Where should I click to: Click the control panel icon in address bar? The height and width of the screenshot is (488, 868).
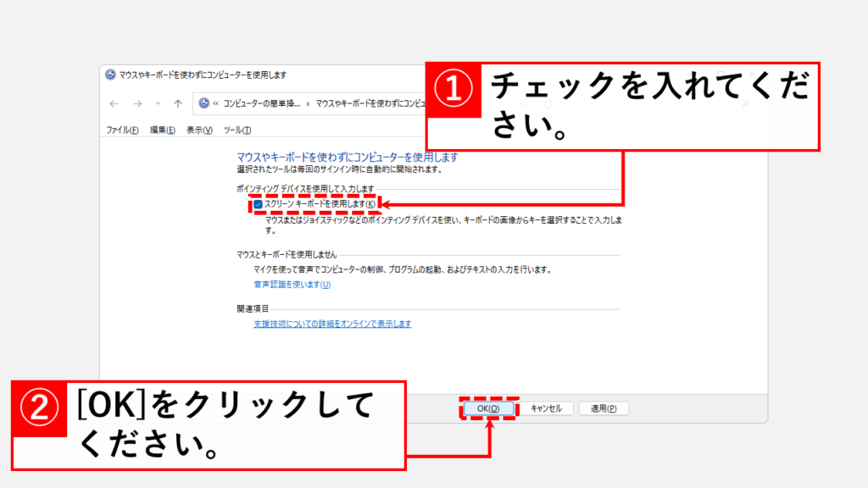click(203, 103)
